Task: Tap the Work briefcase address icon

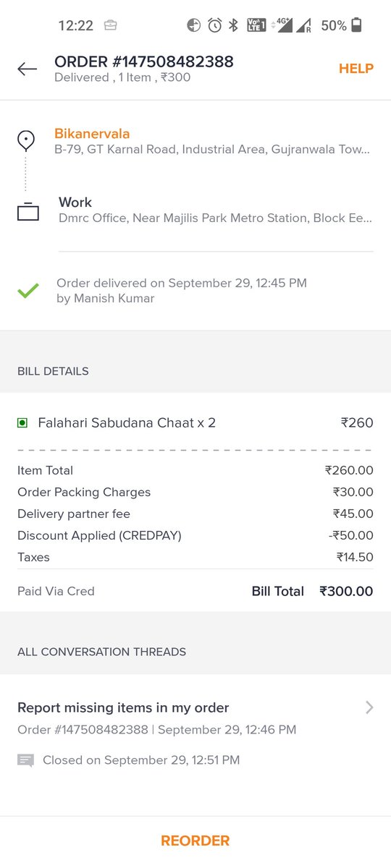Action: (x=28, y=212)
